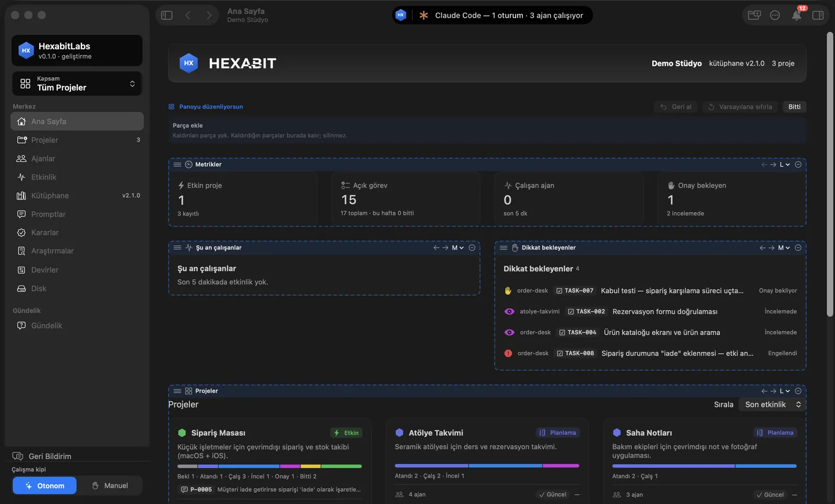
Task: Click the vertical scrollbar on the right
Action: click(830, 174)
